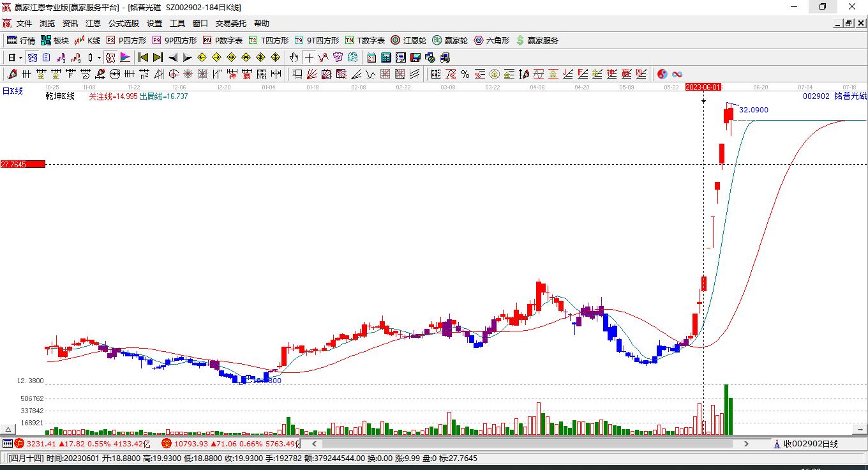Open 赢家服务 with the dollar icon
The image size is (868, 470).
point(537,40)
